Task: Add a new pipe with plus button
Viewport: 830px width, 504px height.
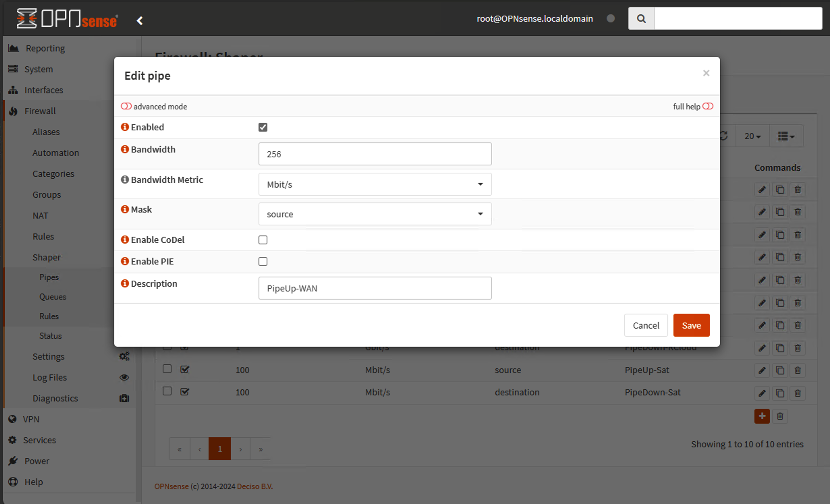Action: [x=762, y=416]
